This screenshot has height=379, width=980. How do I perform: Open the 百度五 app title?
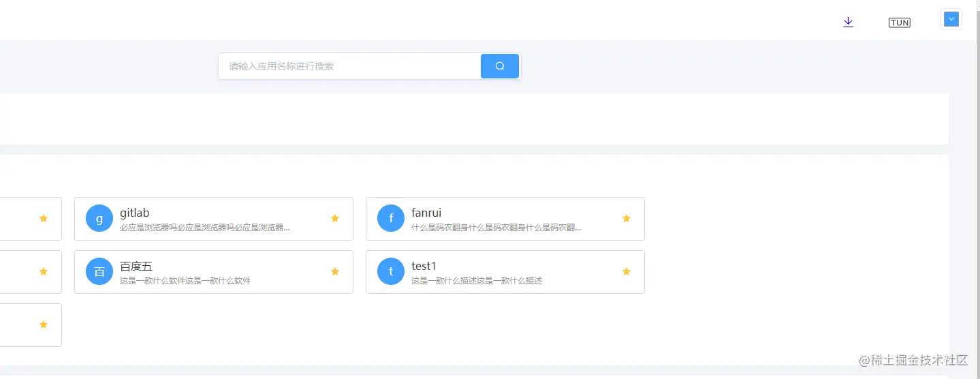(136, 266)
